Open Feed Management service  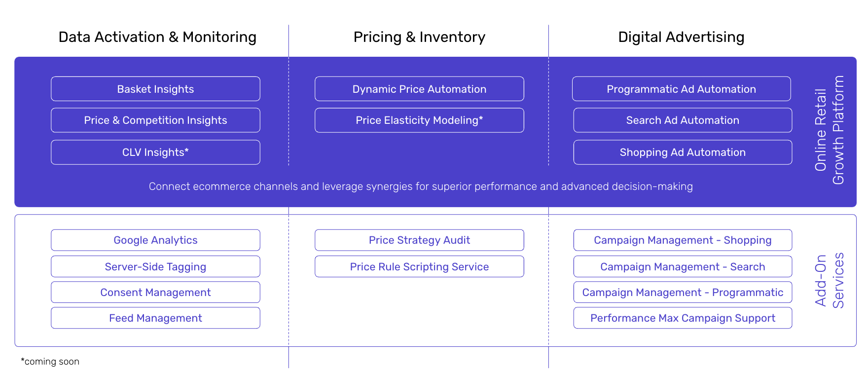point(155,318)
